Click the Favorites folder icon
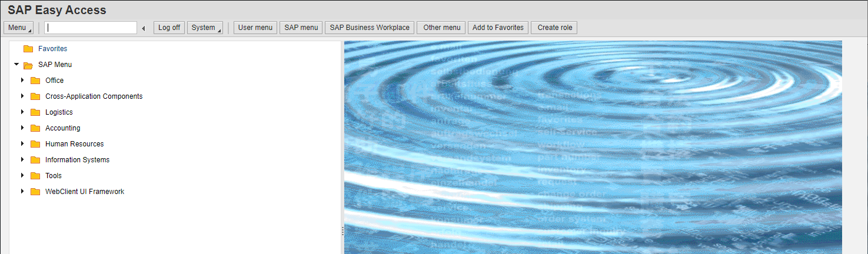The width and height of the screenshot is (868, 254). click(28, 49)
